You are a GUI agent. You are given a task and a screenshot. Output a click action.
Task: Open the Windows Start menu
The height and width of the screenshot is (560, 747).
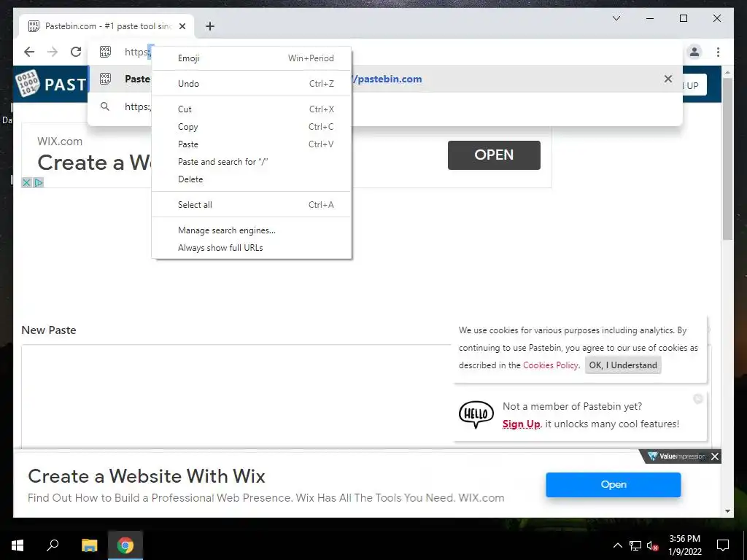click(x=18, y=545)
